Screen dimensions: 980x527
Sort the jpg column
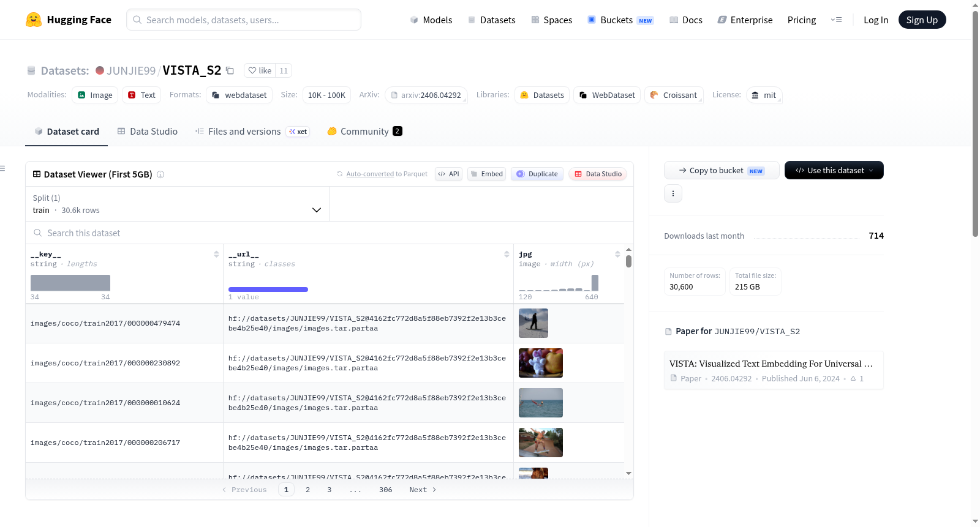coord(617,254)
